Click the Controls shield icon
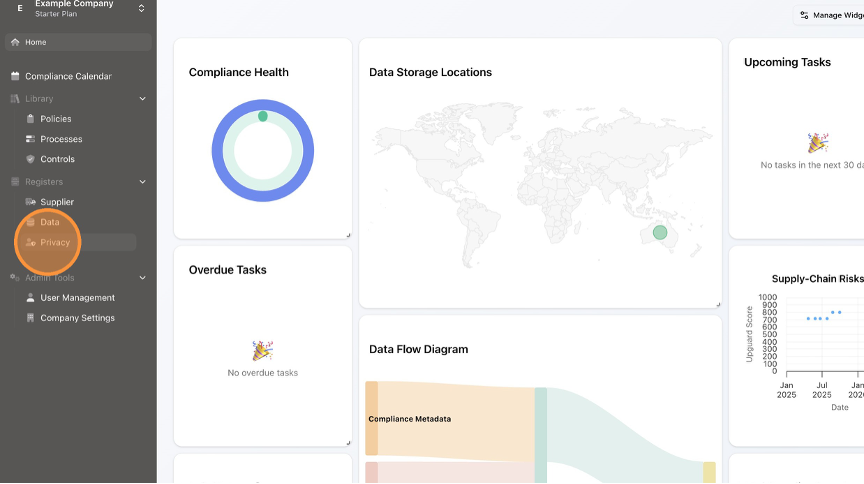Image resolution: width=864 pixels, height=484 pixels. 30,159
